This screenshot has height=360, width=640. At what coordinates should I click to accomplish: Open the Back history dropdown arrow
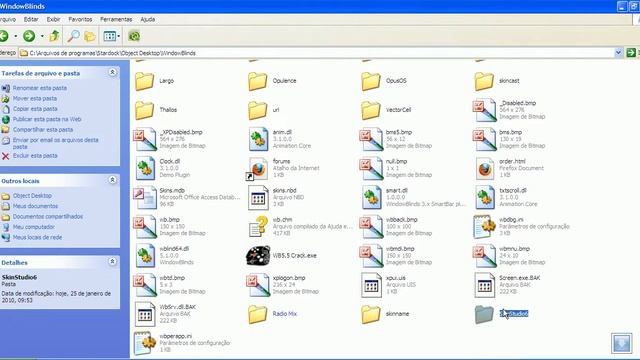16,36
